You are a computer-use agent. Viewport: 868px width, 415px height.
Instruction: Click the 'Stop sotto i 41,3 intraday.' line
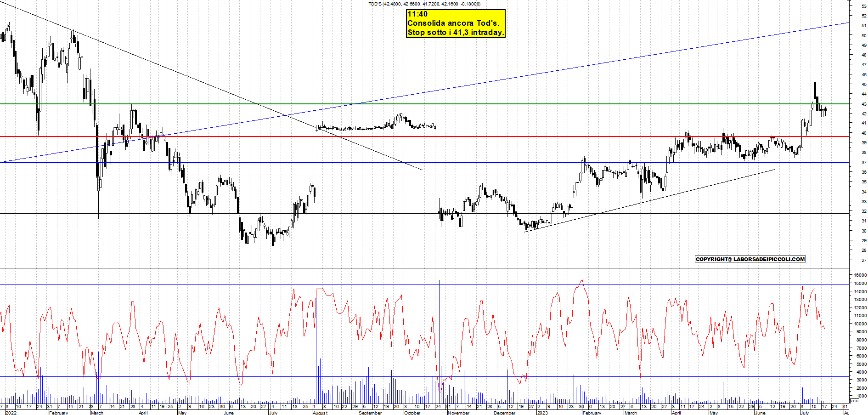point(456,32)
